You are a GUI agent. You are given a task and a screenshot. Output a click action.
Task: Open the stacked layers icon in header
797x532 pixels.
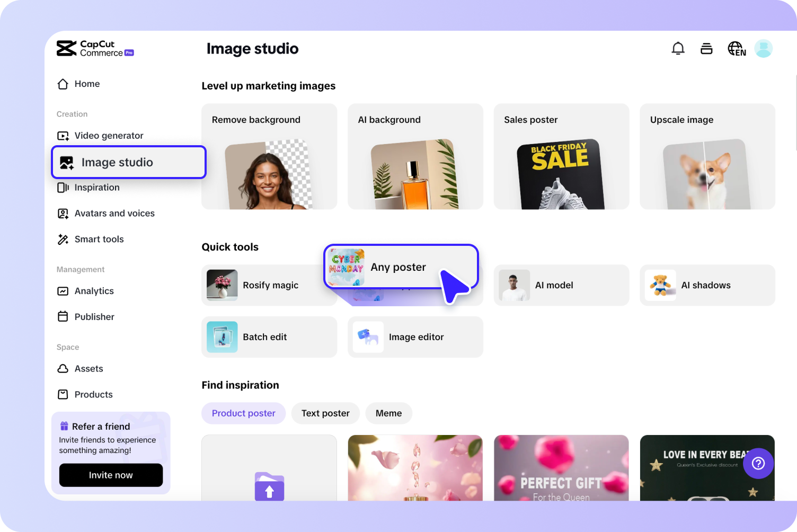click(706, 49)
